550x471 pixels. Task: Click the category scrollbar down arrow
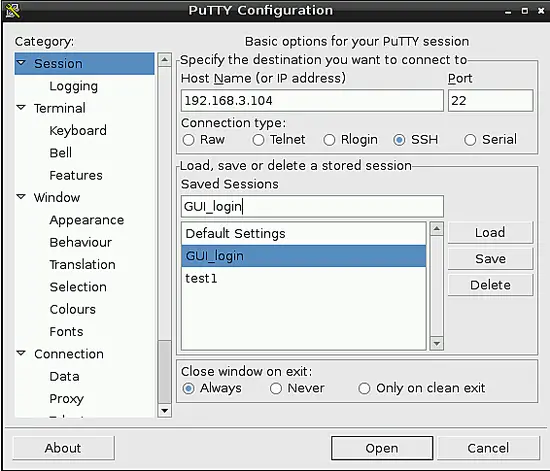165,410
